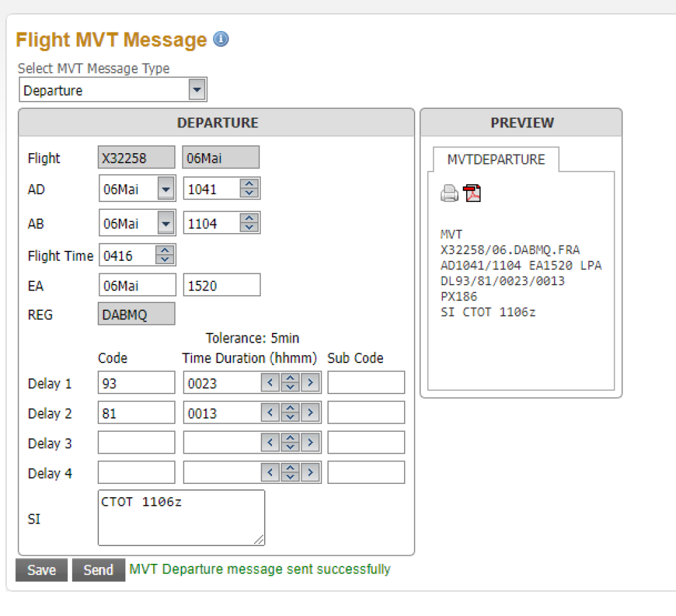
Task: Click the SI remarks text area
Action: click(x=181, y=518)
